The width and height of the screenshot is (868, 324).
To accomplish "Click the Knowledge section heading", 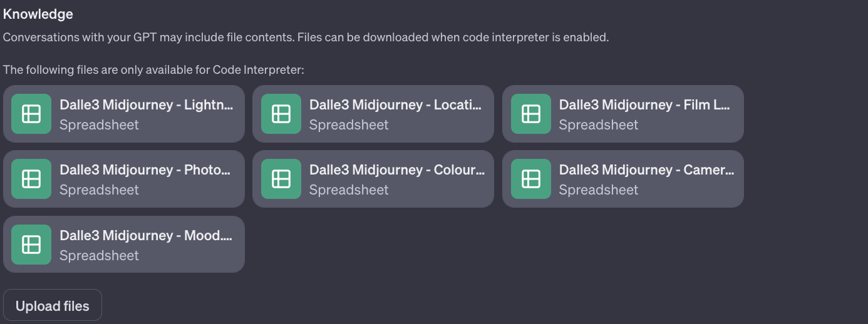I will point(38,14).
